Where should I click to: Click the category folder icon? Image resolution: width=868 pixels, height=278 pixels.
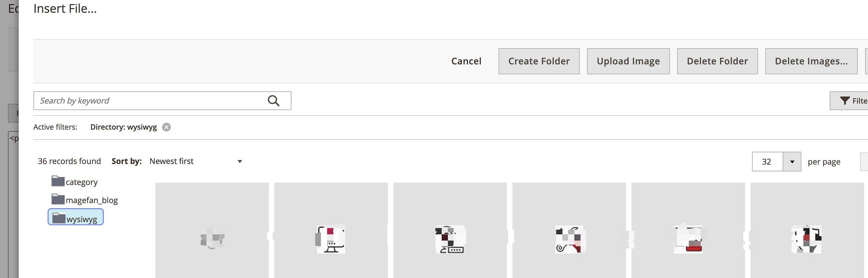(x=58, y=181)
